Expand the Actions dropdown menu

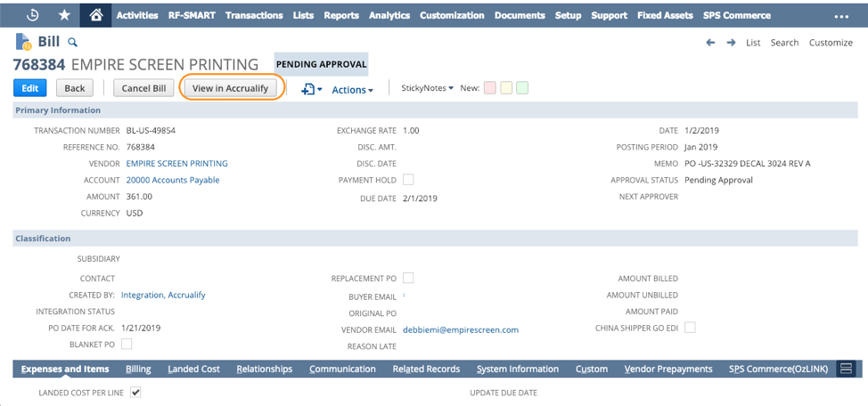point(352,90)
